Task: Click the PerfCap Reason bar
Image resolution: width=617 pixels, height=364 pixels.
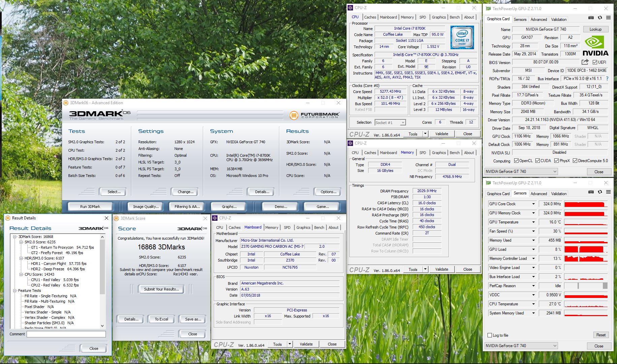Action: click(x=586, y=286)
